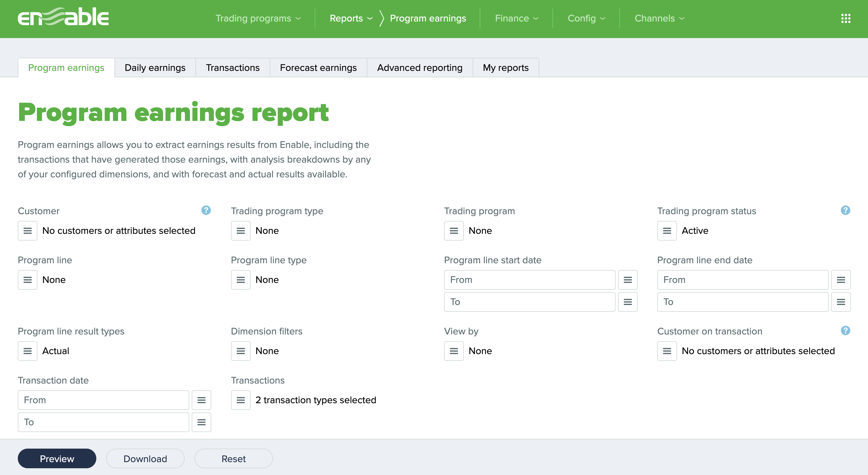
Task: Open Program line result types list icon
Action: click(28, 351)
